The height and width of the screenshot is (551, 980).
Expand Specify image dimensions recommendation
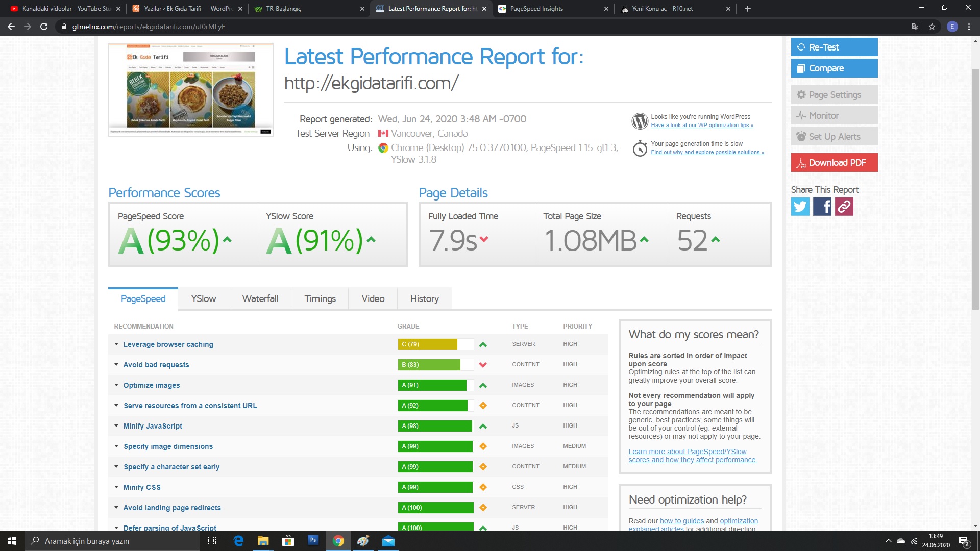coord(167,446)
